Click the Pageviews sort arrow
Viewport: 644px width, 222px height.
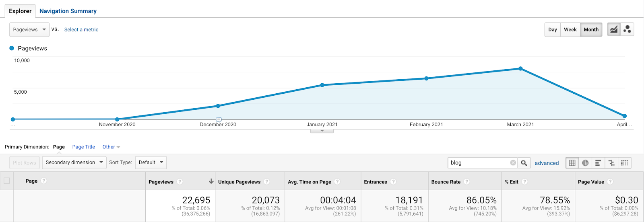click(x=211, y=181)
